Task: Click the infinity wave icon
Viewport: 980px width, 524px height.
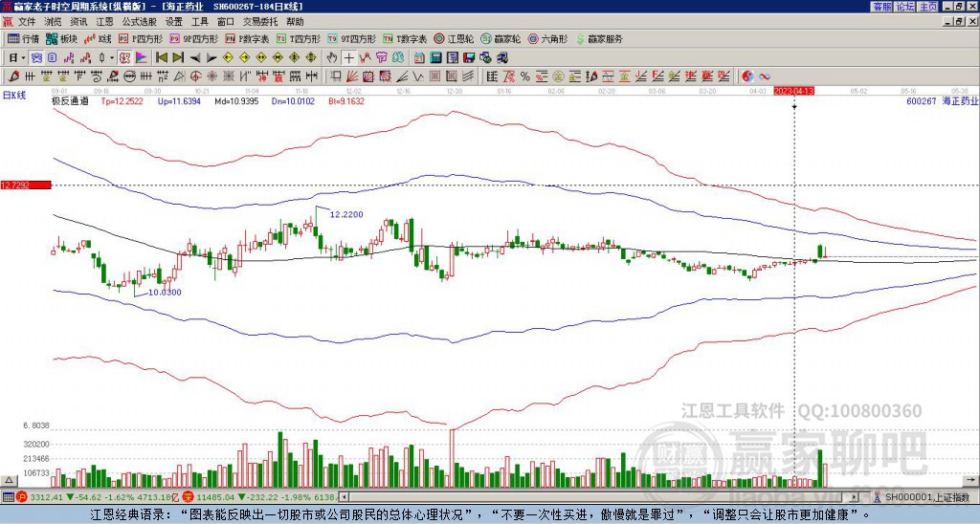Action: [765, 76]
